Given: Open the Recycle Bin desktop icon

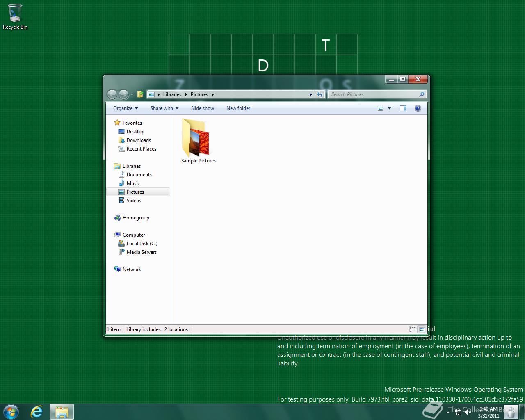Looking at the screenshot, I should coord(15,17).
